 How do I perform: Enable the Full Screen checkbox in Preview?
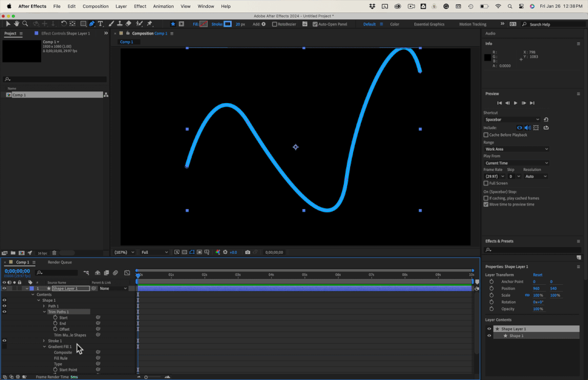click(x=487, y=183)
